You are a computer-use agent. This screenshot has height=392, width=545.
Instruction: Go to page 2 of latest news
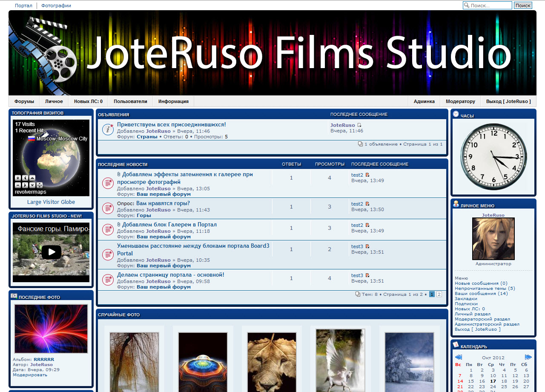(x=439, y=294)
